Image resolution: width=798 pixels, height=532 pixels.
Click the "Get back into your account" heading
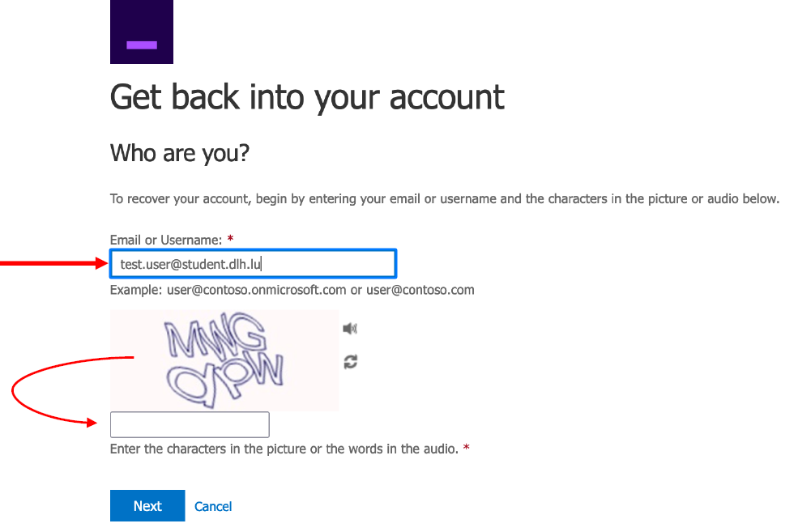tap(307, 97)
